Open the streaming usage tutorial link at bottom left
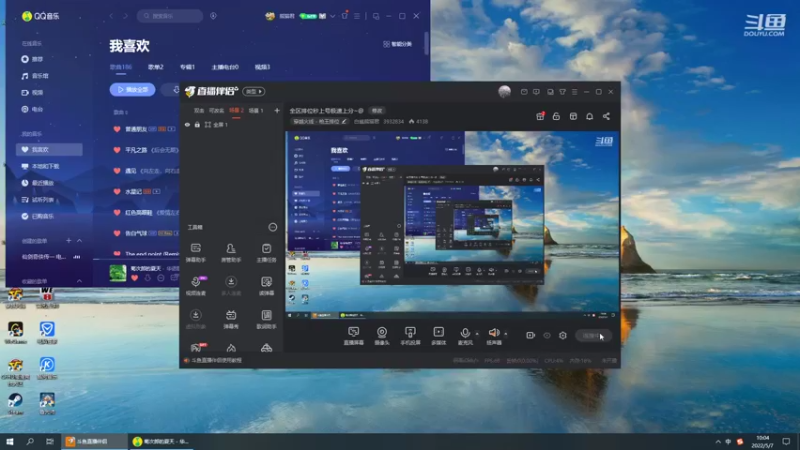The height and width of the screenshot is (450, 800). (x=213, y=360)
